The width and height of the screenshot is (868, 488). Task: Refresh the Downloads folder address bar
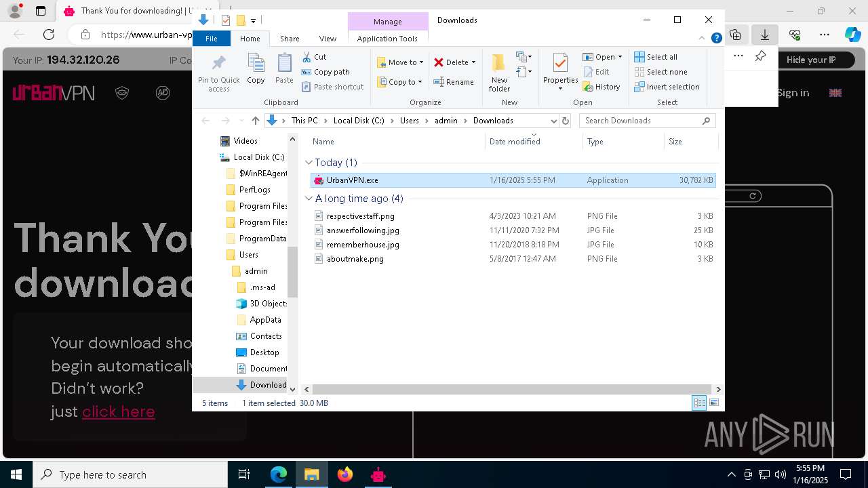[566, 121]
